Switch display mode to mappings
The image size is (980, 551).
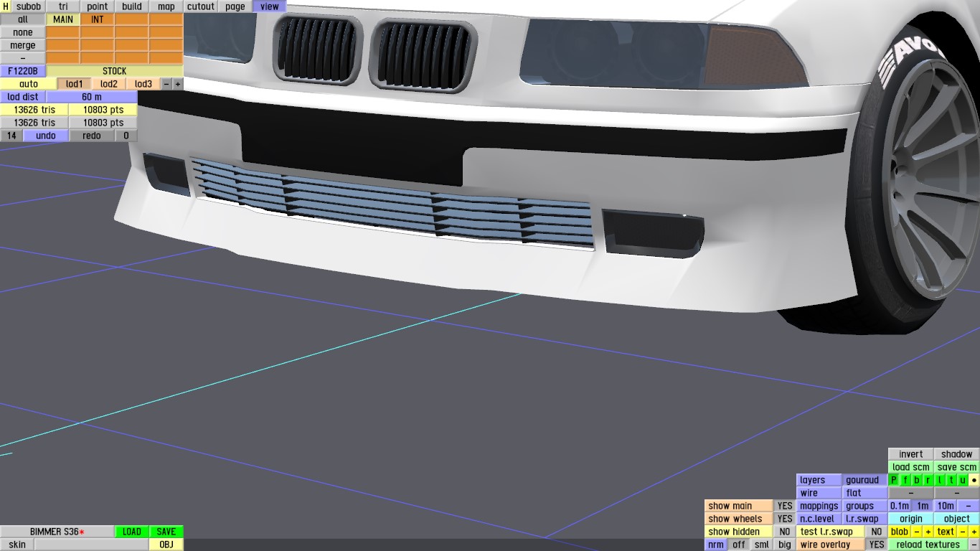[x=819, y=506]
